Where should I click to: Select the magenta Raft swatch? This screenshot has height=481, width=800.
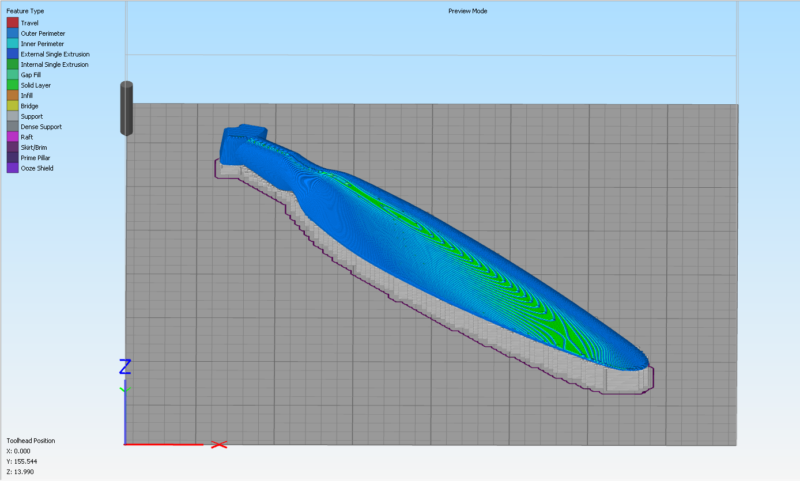(x=12, y=137)
